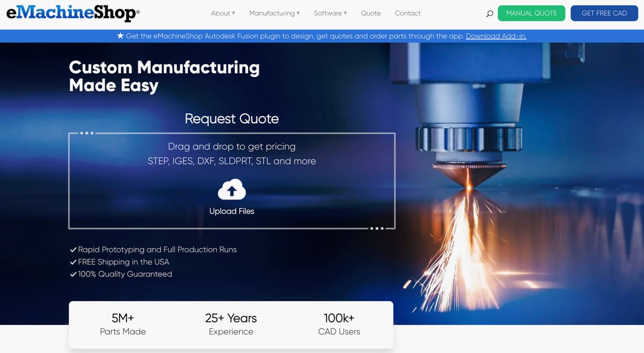Follow the Download Add-in link
The height and width of the screenshot is (353, 644).
click(496, 36)
